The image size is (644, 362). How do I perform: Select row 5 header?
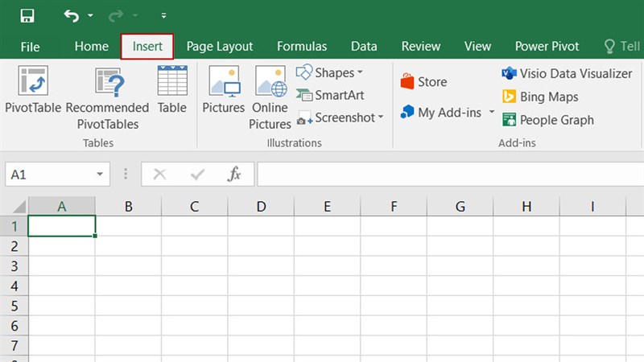14,306
